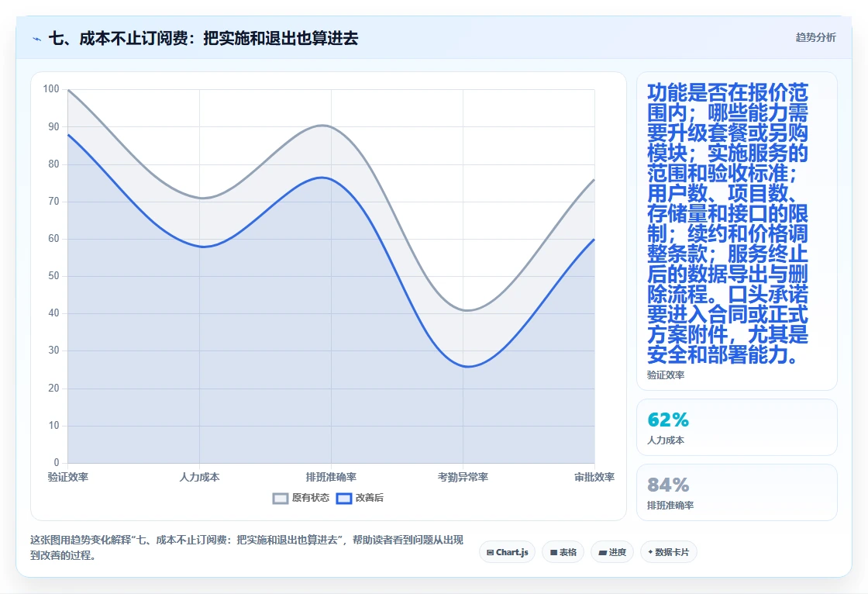
Task: Click the y-axis value 100
Action: [x=51, y=89]
